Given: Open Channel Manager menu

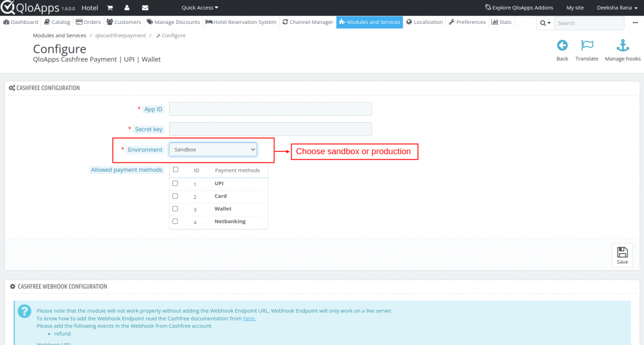Looking at the screenshot, I should point(308,22).
